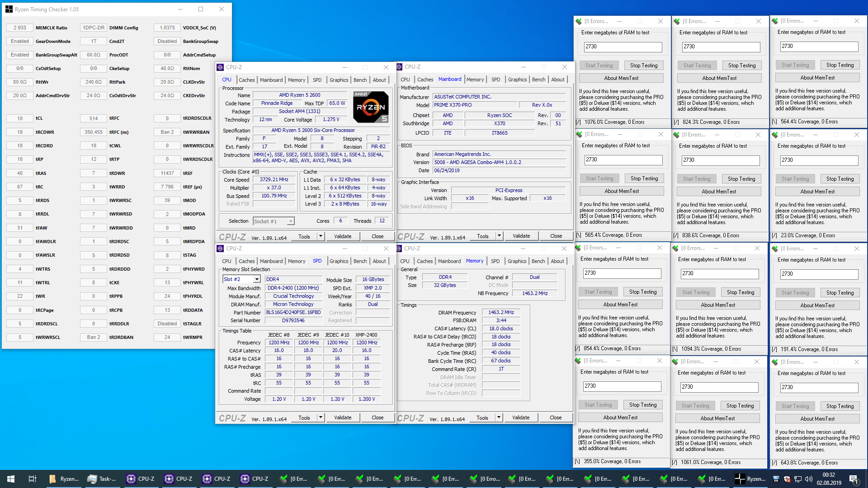Click MemTest icon of the 565.4% coverage window

(x=579, y=134)
